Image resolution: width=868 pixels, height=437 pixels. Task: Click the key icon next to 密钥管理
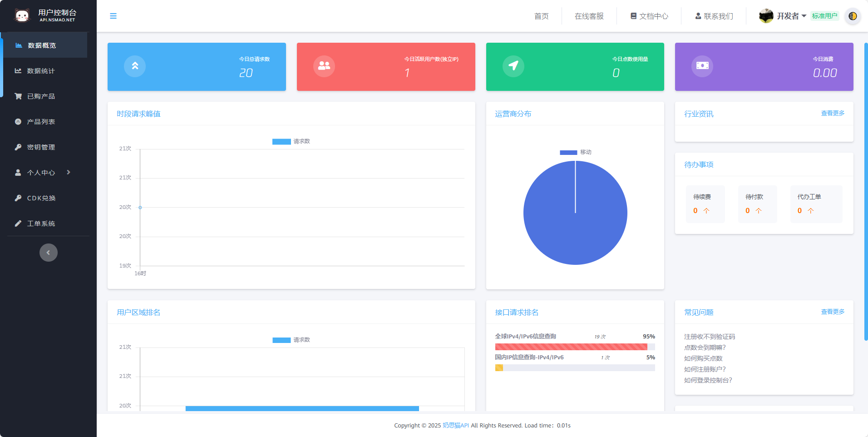18,147
